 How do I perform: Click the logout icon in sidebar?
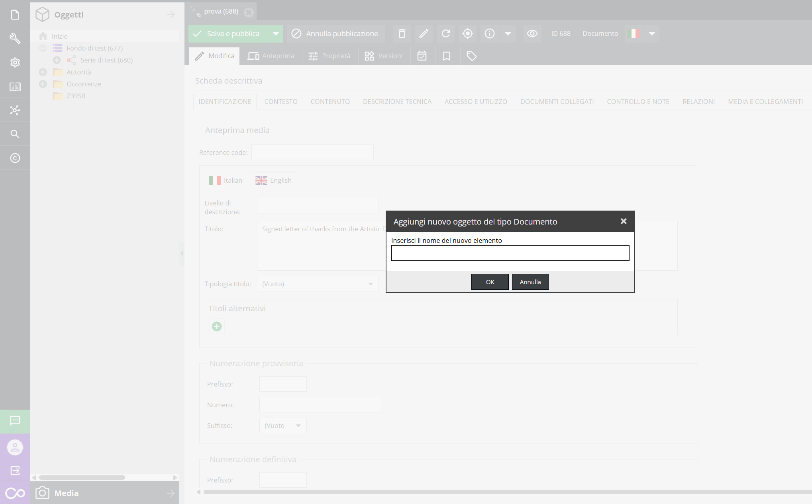click(15, 471)
